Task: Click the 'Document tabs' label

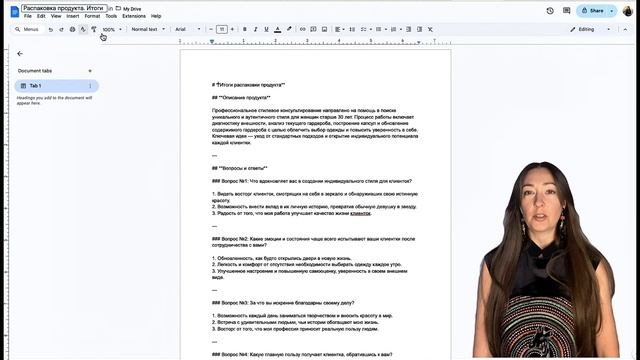Action: [35, 71]
